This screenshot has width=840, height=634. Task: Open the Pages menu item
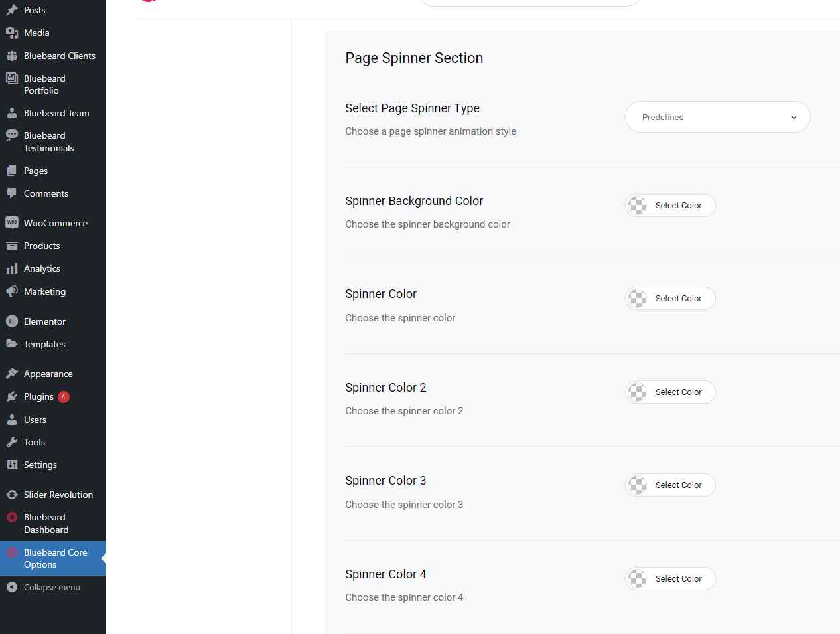click(53, 171)
